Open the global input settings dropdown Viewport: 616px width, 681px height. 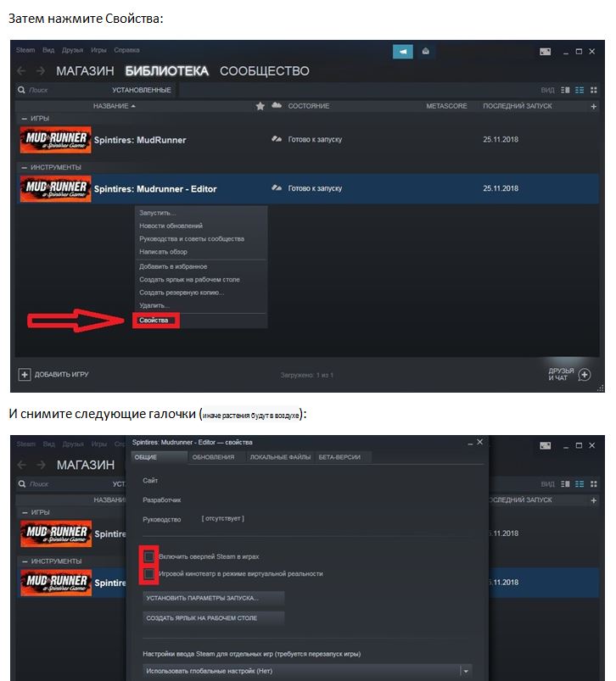coord(307,671)
